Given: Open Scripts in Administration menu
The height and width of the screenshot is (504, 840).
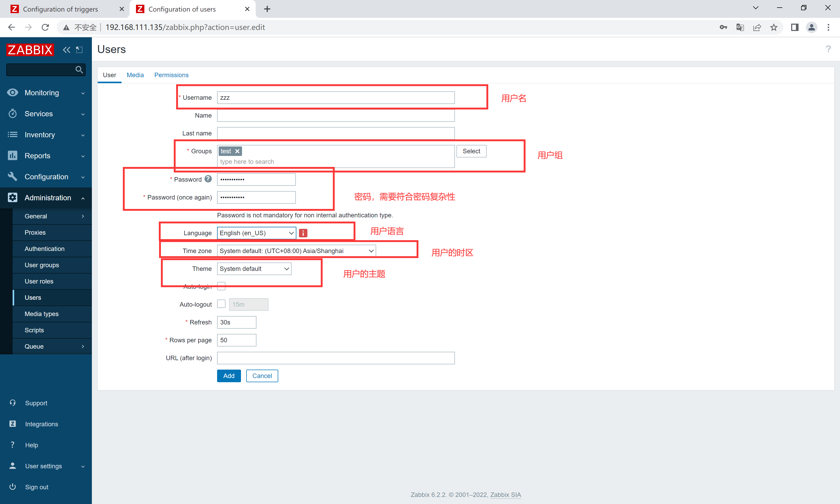Looking at the screenshot, I should pyautogui.click(x=52, y=330).
